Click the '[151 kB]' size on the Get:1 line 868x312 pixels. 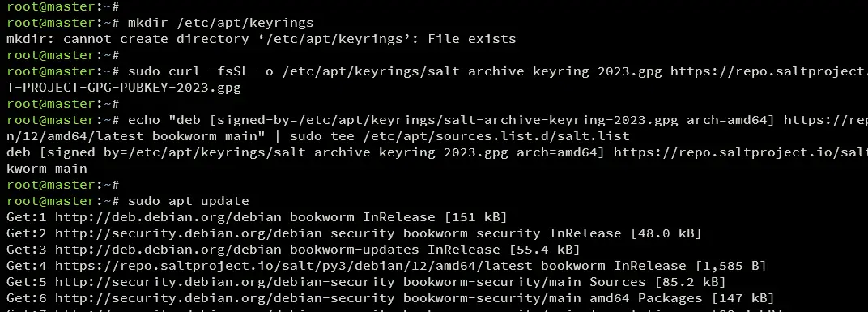(x=476, y=217)
